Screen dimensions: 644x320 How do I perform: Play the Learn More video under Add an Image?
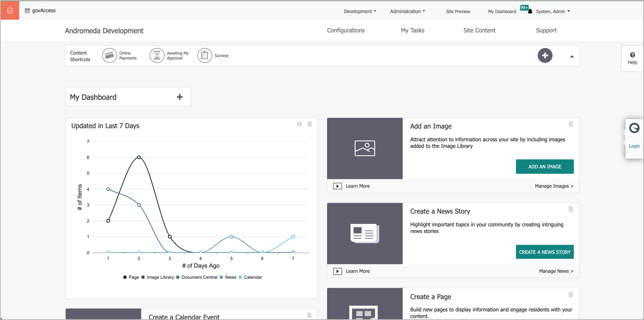337,186
